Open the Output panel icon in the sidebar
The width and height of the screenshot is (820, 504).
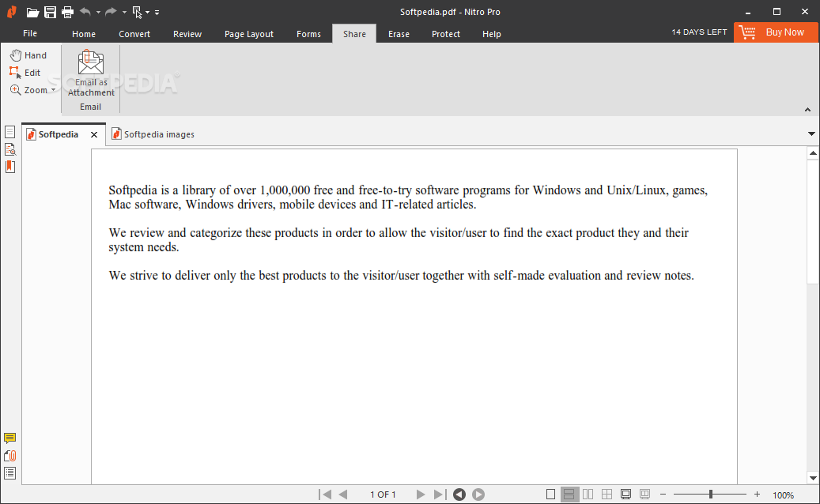(9, 473)
